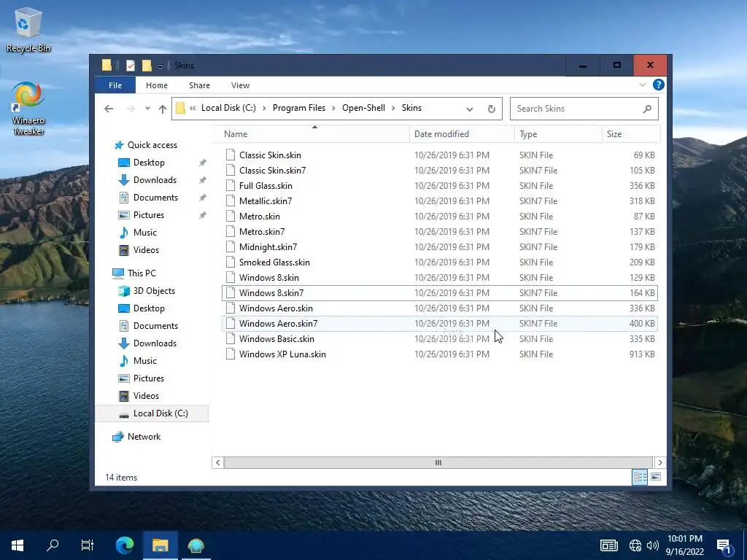Click Open-Shell in address breadcrumb
This screenshot has height=560, width=747.
pos(363,108)
